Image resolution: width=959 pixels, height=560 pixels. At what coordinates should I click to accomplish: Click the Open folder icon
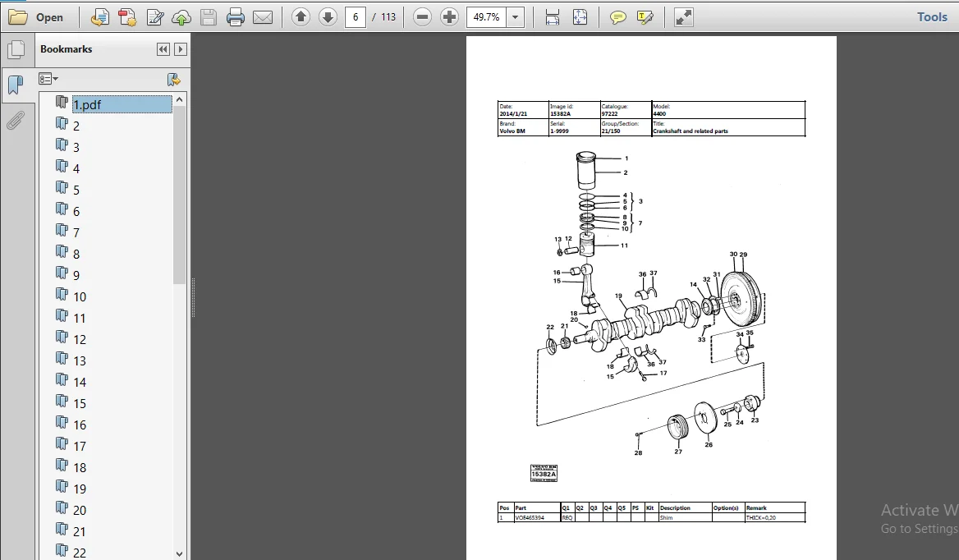(18, 17)
